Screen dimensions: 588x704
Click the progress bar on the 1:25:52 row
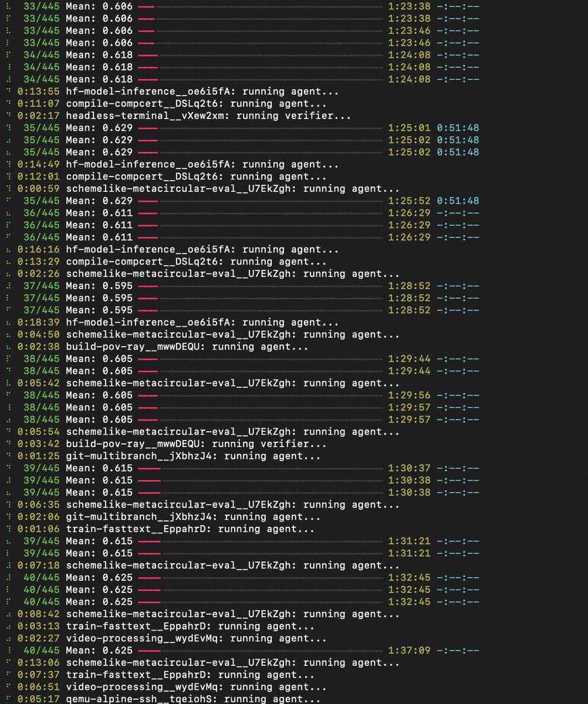click(x=261, y=201)
